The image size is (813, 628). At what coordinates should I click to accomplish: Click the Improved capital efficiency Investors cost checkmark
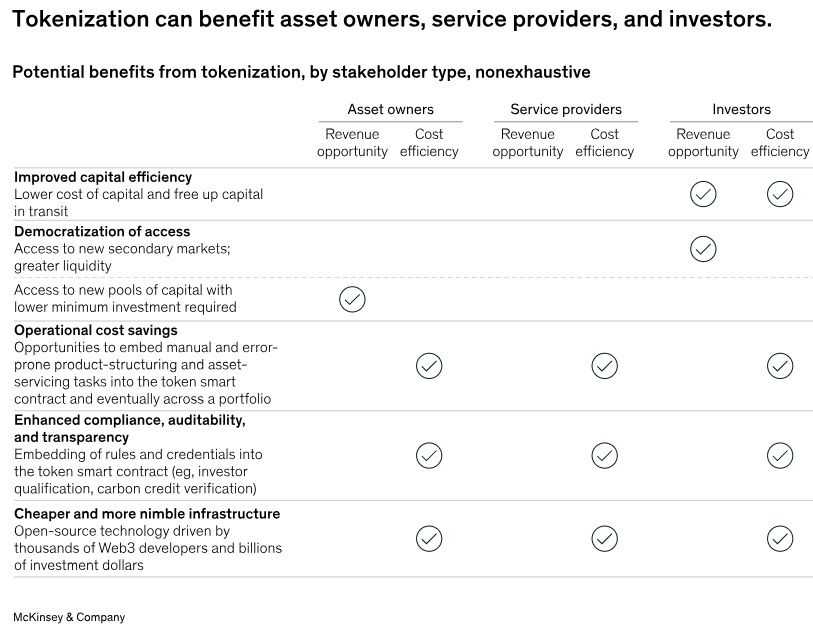(780, 194)
